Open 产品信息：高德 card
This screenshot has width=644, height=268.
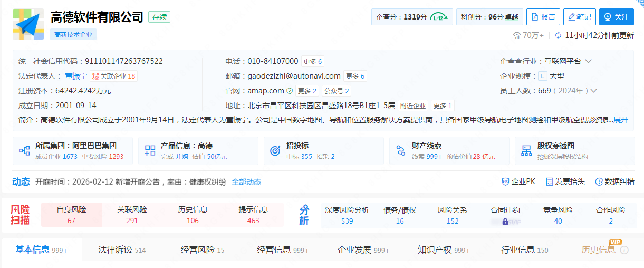[198, 151]
